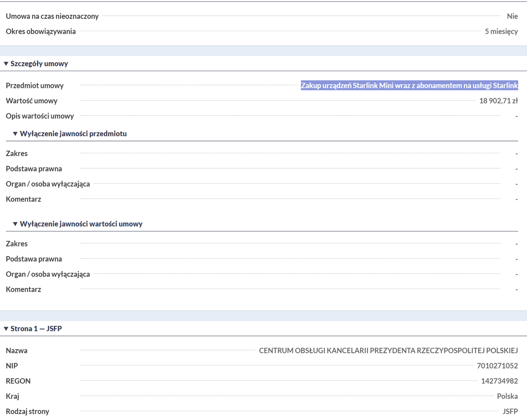
Task: Select the value 'Nie' for indefinite contract
Action: pyautogui.click(x=513, y=16)
